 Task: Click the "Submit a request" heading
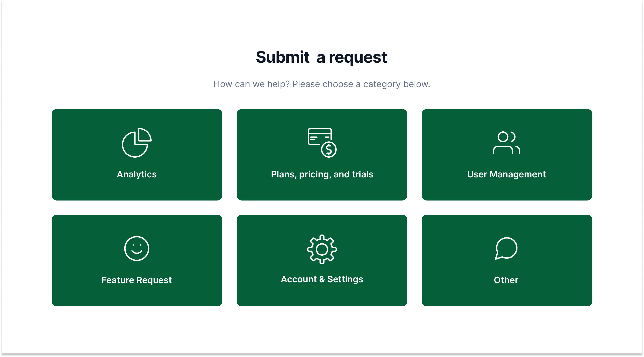[x=322, y=57]
